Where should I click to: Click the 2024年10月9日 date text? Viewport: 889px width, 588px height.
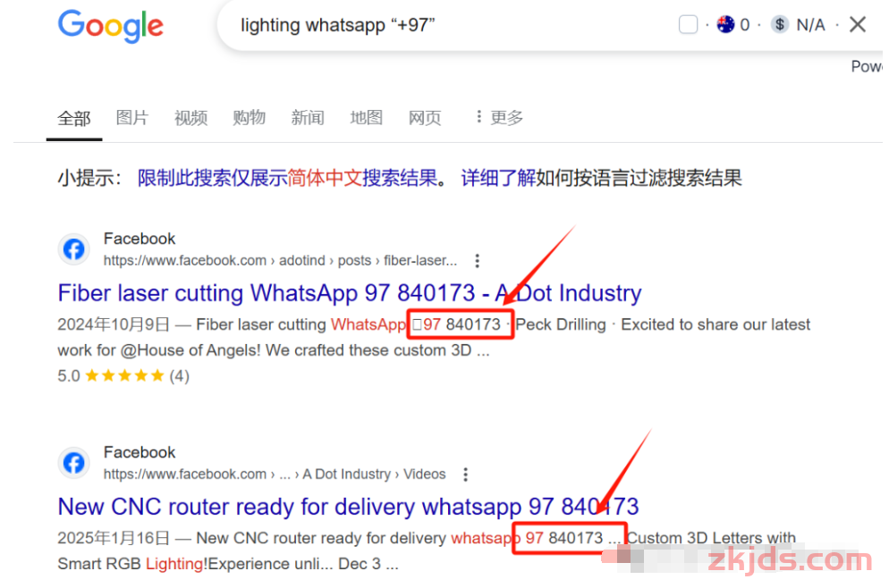coord(114,324)
